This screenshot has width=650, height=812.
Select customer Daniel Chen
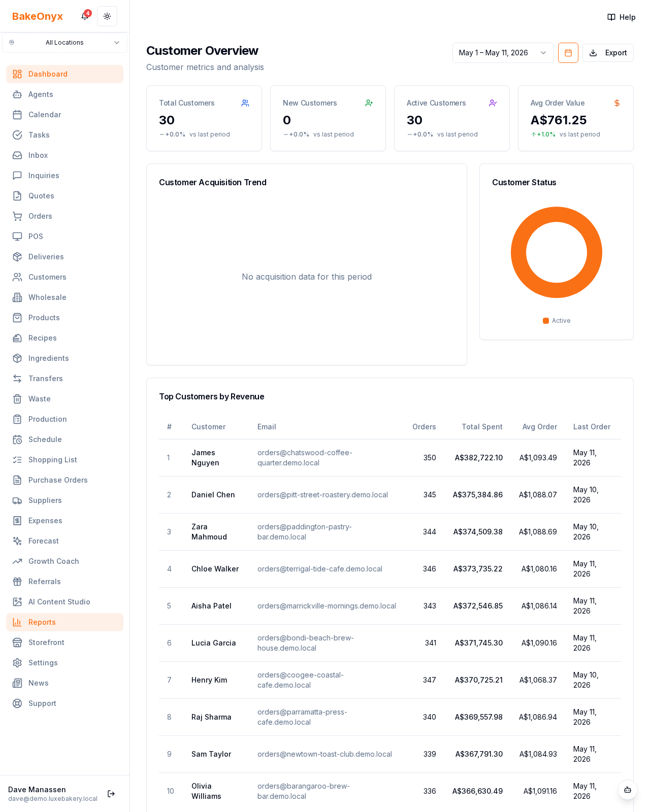pos(213,495)
